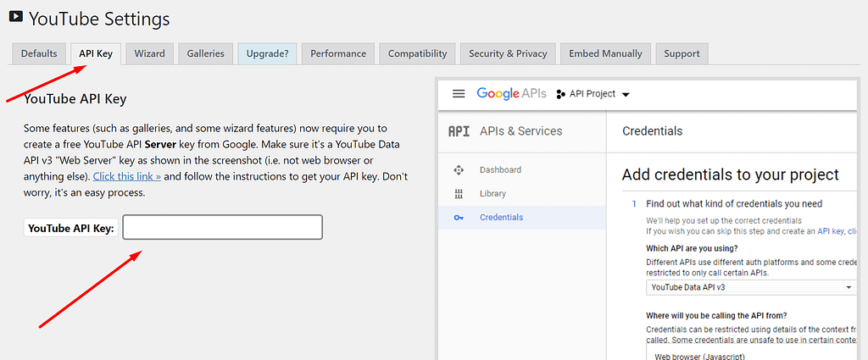Open the Galleries tab

pyautogui.click(x=206, y=53)
